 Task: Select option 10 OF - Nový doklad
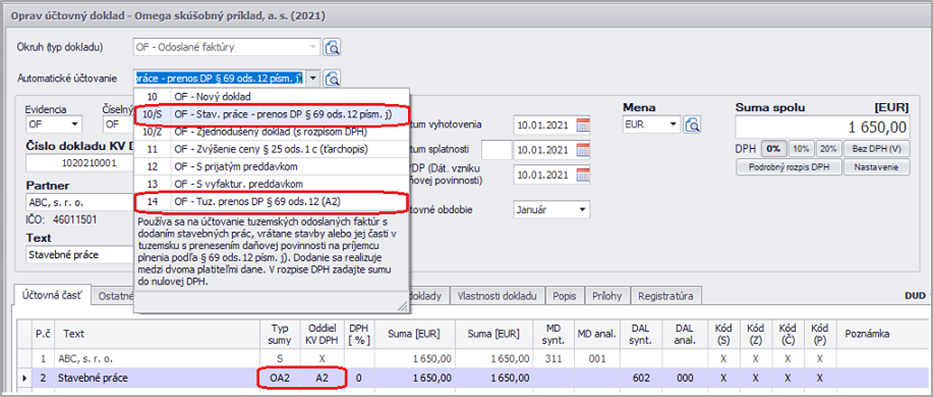[271, 96]
